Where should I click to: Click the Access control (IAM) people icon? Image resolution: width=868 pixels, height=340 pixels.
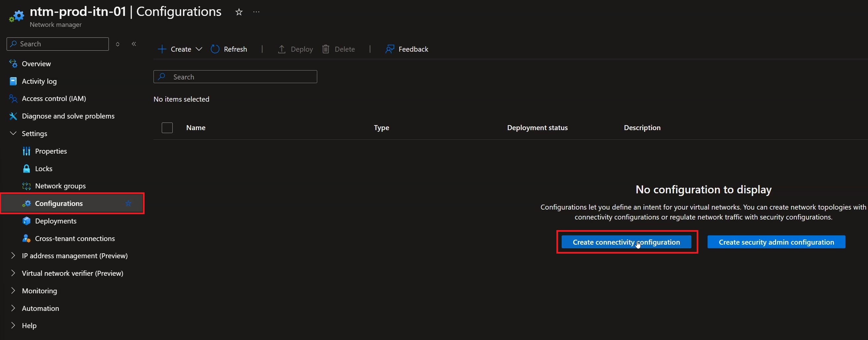(13, 99)
